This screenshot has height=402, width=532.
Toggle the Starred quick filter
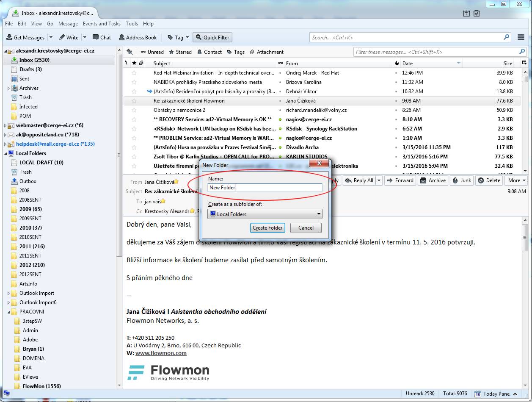pos(180,52)
